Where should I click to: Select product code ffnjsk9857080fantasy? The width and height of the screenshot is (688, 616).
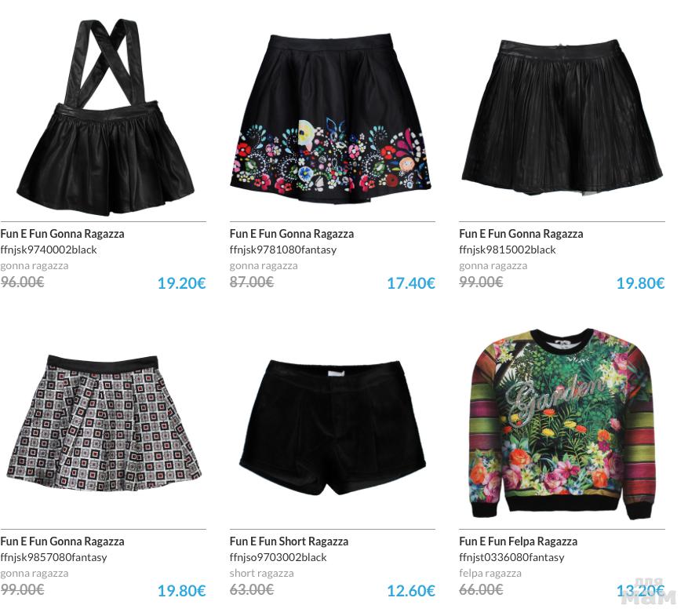pos(53,557)
